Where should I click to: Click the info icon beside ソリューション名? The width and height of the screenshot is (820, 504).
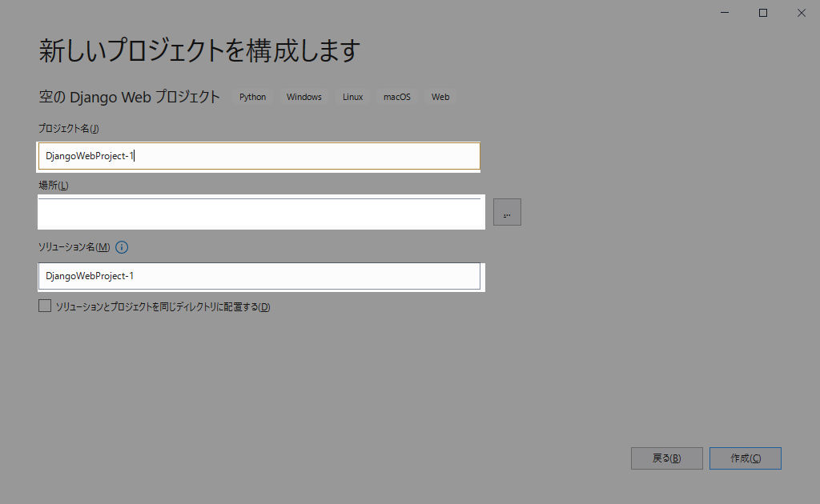(123, 247)
